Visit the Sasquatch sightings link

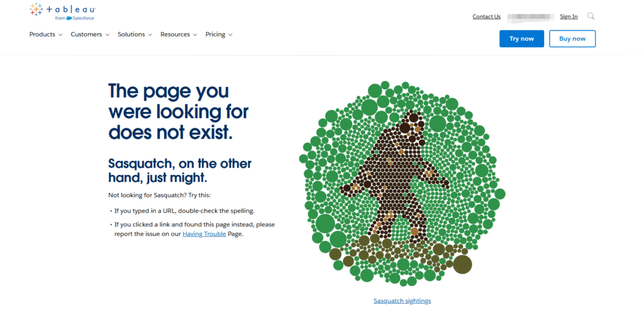tap(402, 301)
